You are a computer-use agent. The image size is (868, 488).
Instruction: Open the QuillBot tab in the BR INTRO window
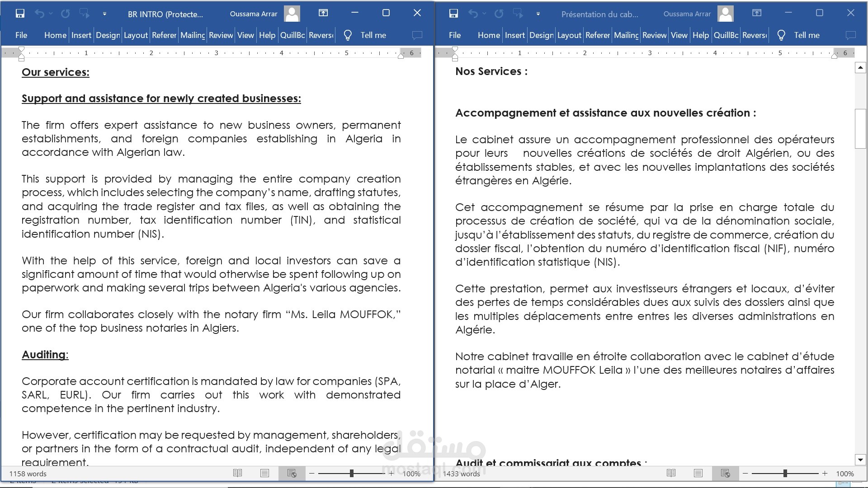pyautogui.click(x=292, y=35)
